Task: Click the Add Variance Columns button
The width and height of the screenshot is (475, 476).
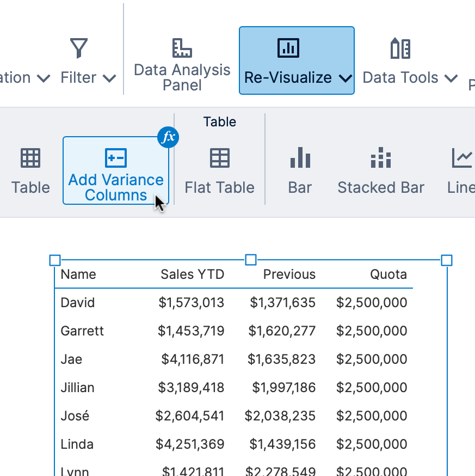Action: [x=116, y=170]
